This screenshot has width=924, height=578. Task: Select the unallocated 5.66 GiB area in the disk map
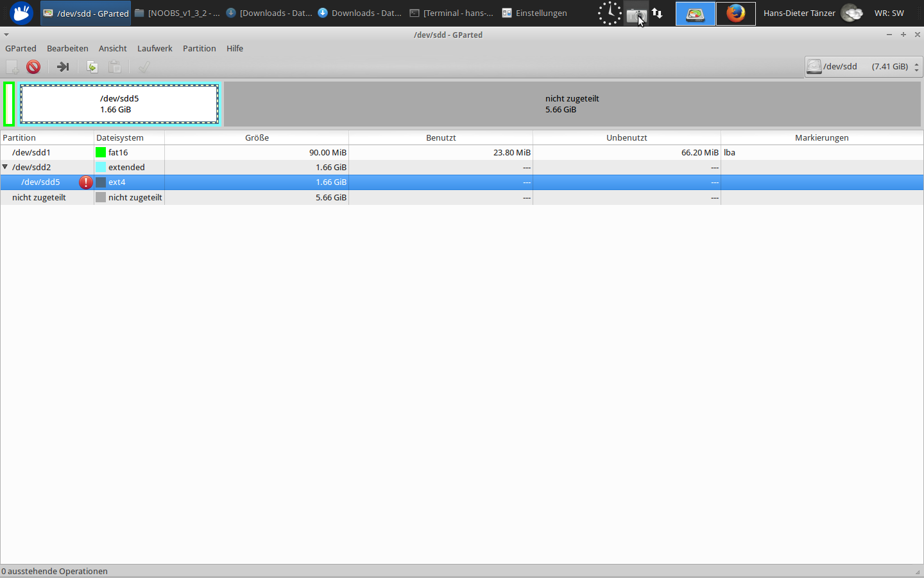572,104
